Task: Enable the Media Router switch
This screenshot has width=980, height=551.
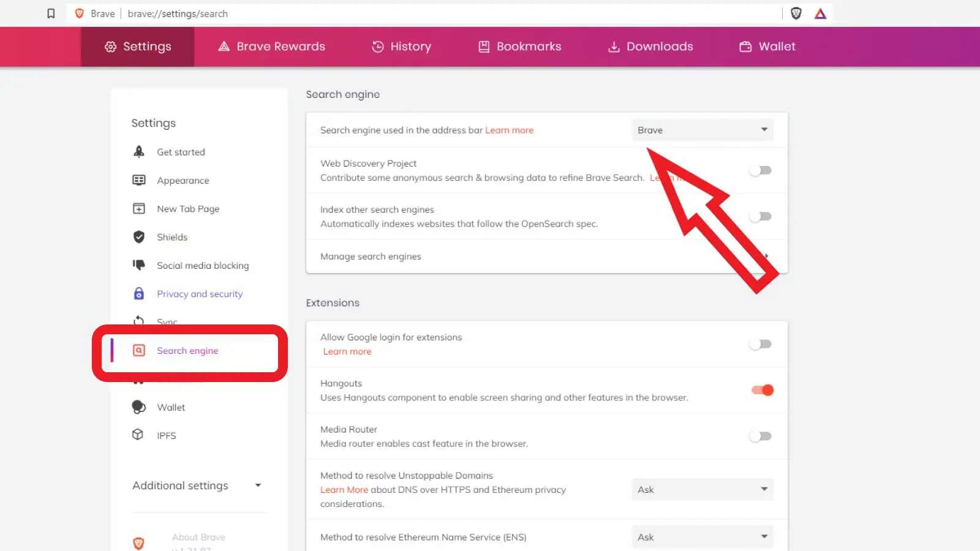Action: (761, 436)
